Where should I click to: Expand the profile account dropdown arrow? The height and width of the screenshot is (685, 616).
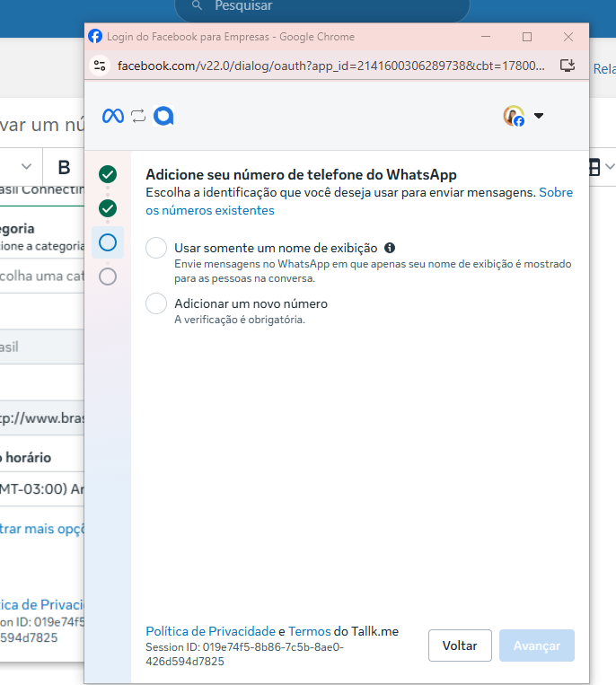[x=539, y=116]
